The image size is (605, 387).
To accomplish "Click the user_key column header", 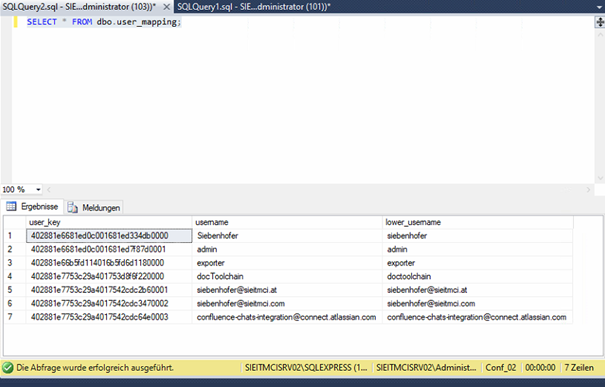I will 109,222.
